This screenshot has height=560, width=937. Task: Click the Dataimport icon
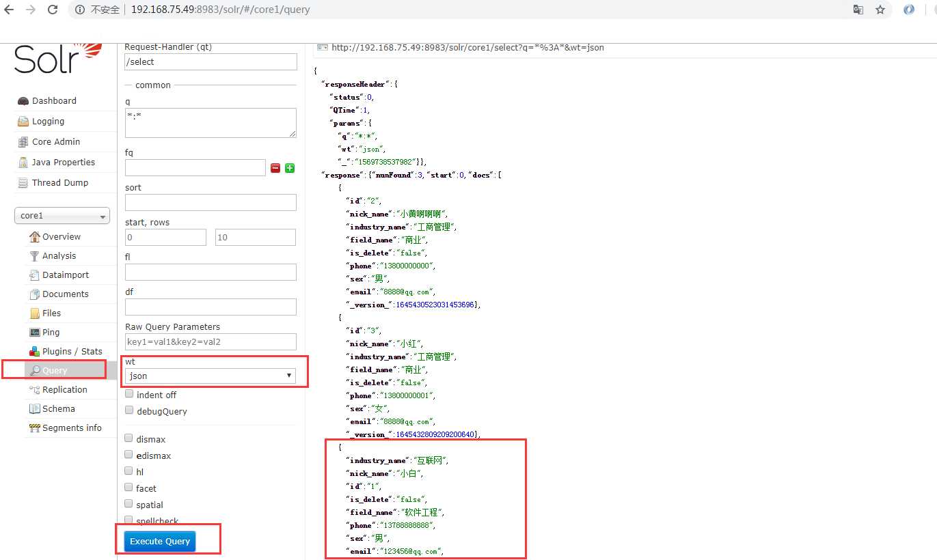35,275
